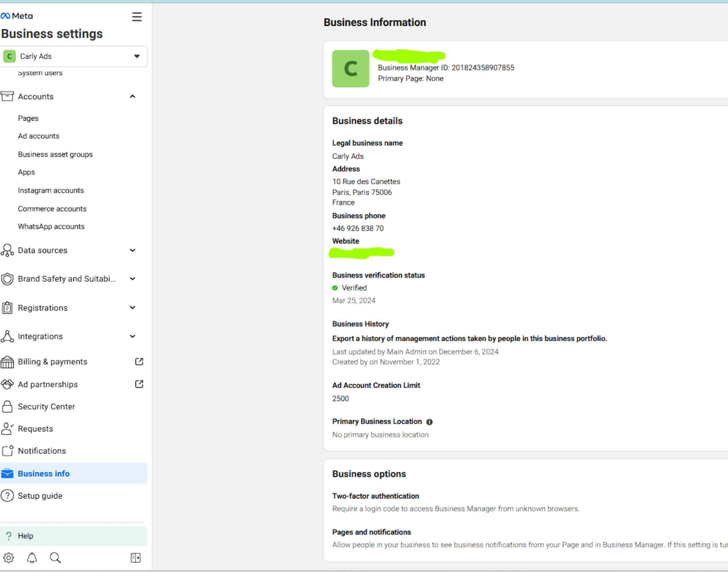Select Business asset groups

coord(55,154)
